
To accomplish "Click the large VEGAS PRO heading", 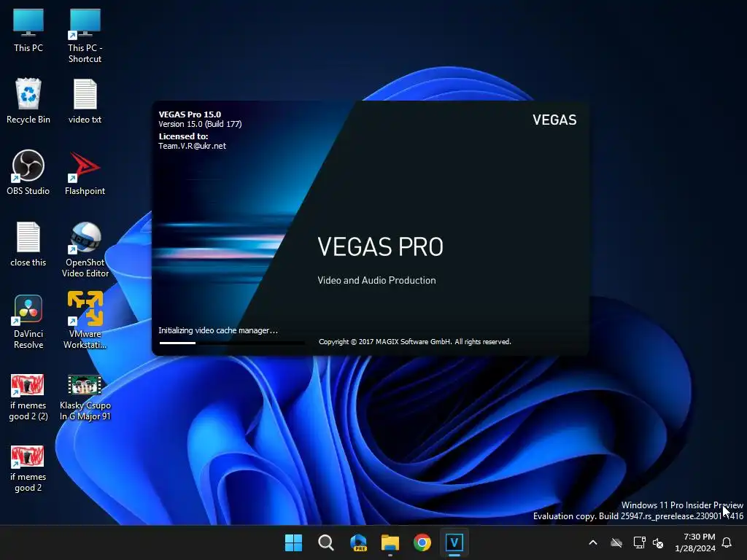I will tap(380, 246).
